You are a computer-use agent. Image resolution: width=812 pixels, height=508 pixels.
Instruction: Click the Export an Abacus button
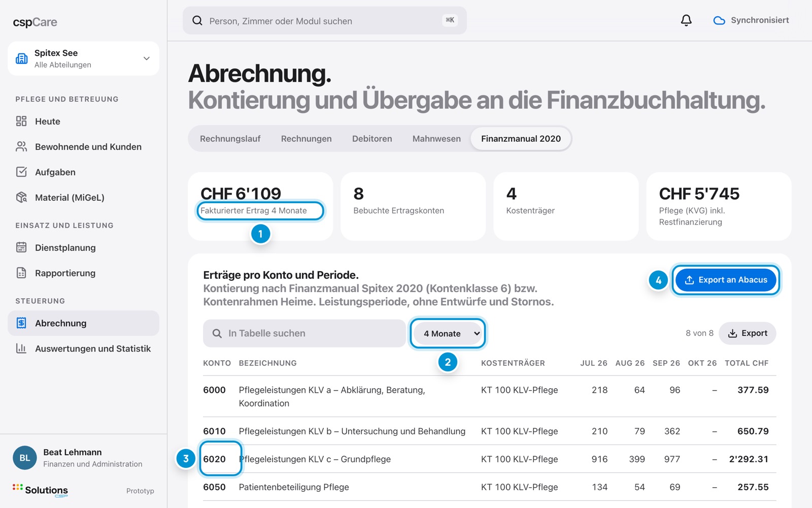click(726, 280)
